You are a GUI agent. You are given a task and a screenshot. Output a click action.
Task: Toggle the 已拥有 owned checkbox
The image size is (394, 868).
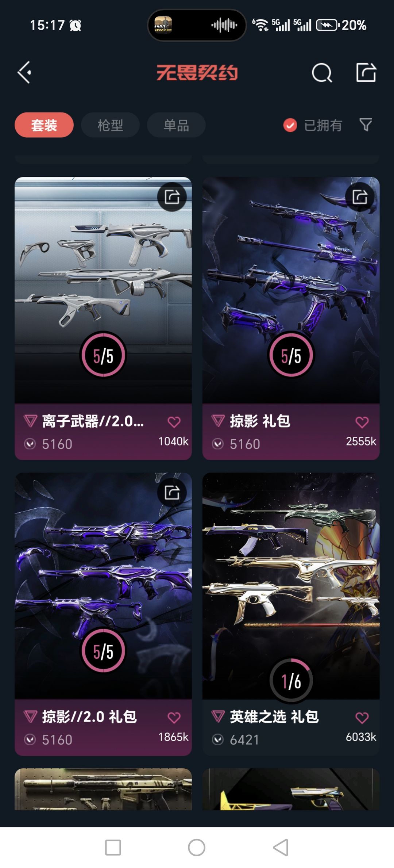click(x=290, y=125)
